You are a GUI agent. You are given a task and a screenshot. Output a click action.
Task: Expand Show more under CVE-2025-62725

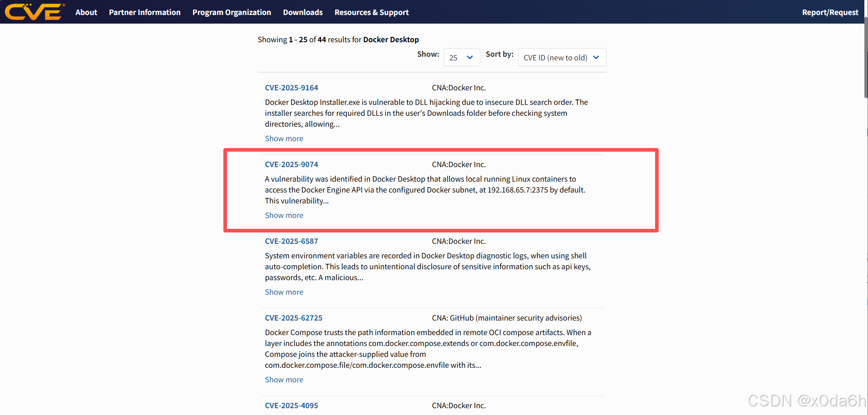click(x=284, y=380)
